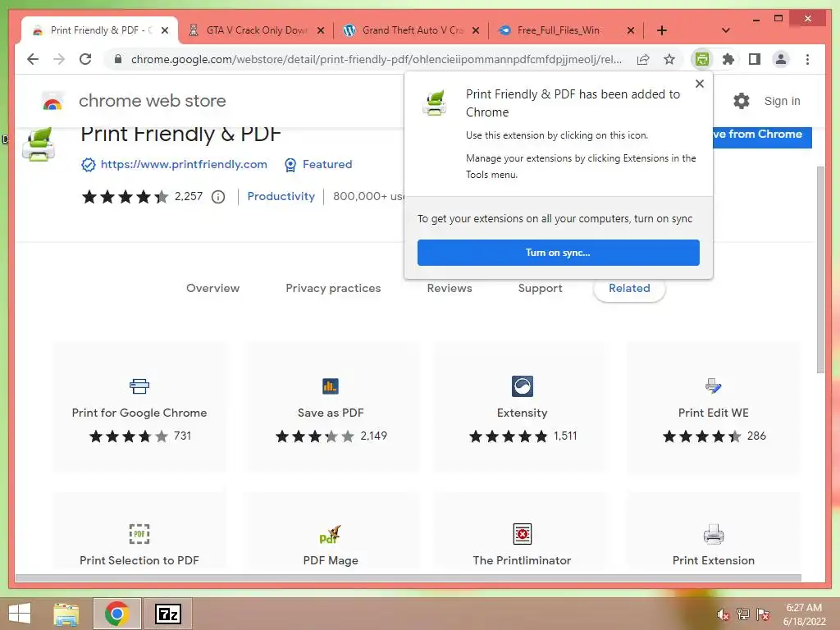The width and height of the screenshot is (840, 630).
Task: Open Print for Google Chrome title
Action: 139,413
